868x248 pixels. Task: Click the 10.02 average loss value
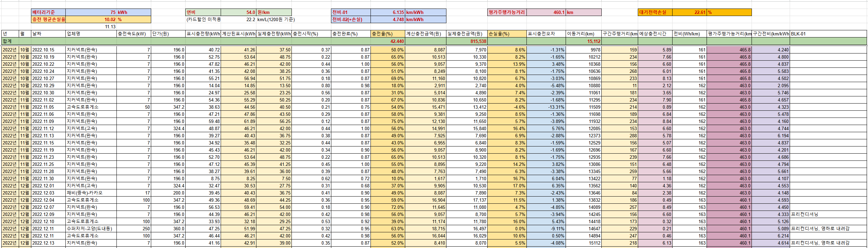pos(91,19)
